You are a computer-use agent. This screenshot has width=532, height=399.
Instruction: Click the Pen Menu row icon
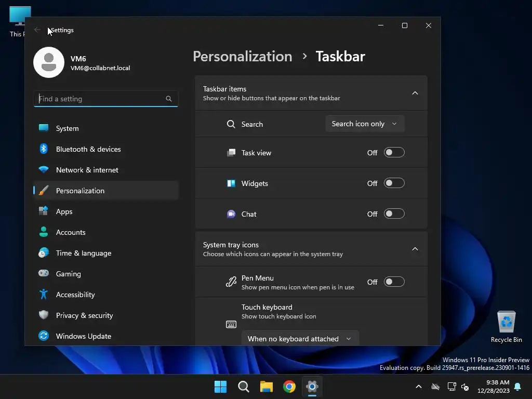tap(231, 282)
